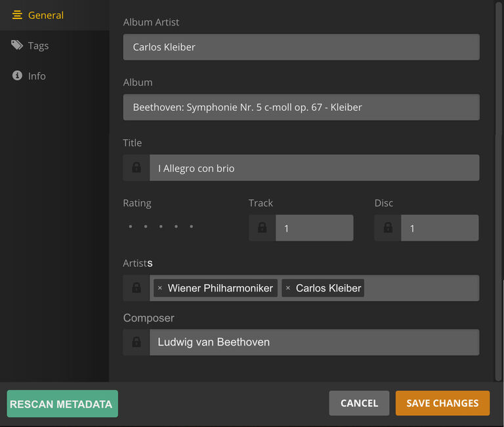The width and height of the screenshot is (504, 427).
Task: Click the Disc number field
Action: tap(440, 228)
